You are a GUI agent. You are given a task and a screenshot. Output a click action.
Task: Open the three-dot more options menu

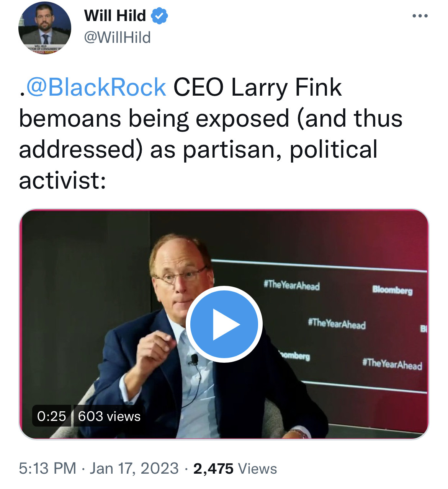[420, 16]
